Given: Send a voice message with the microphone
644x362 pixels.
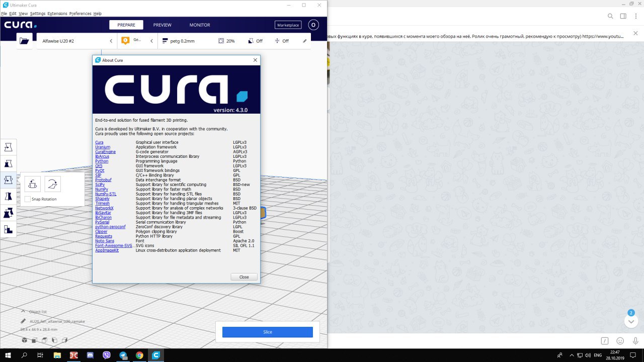Looking at the screenshot, I should [x=634, y=340].
